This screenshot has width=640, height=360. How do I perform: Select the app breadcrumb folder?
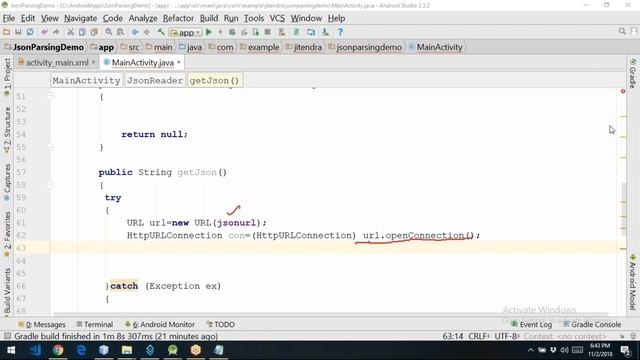coord(102,47)
